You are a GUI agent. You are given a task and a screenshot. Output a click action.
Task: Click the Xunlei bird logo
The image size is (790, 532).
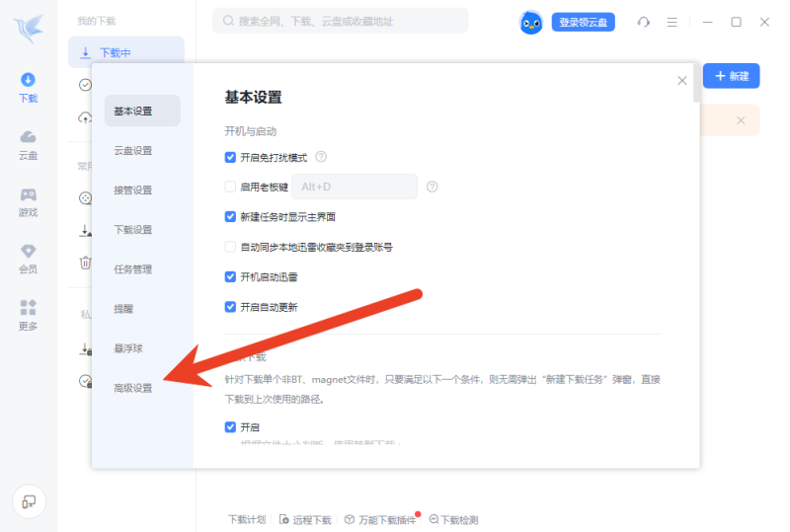point(29,29)
